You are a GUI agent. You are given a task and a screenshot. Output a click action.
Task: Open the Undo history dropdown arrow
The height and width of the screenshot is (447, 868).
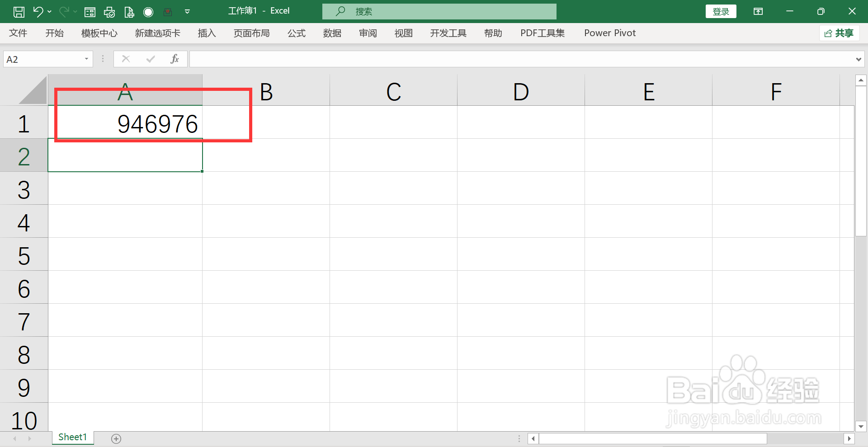pyautogui.click(x=50, y=12)
